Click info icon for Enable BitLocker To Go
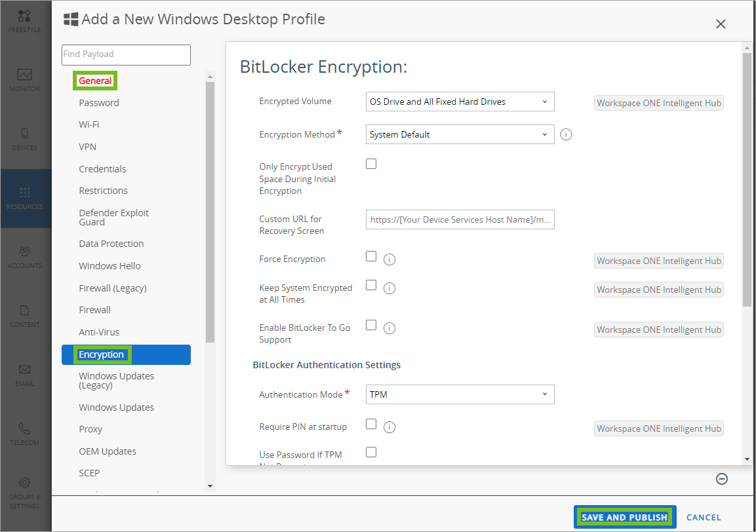Image resolution: width=756 pixels, height=532 pixels. point(389,328)
